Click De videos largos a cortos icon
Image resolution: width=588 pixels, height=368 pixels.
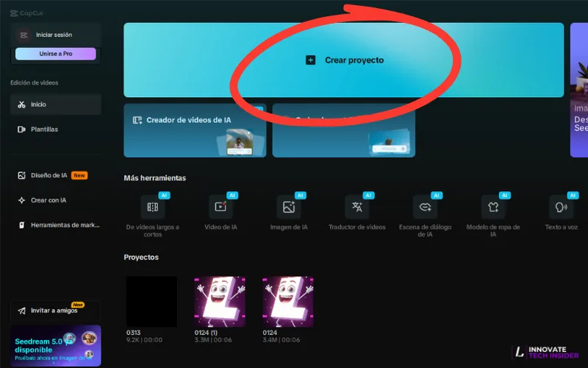153,207
